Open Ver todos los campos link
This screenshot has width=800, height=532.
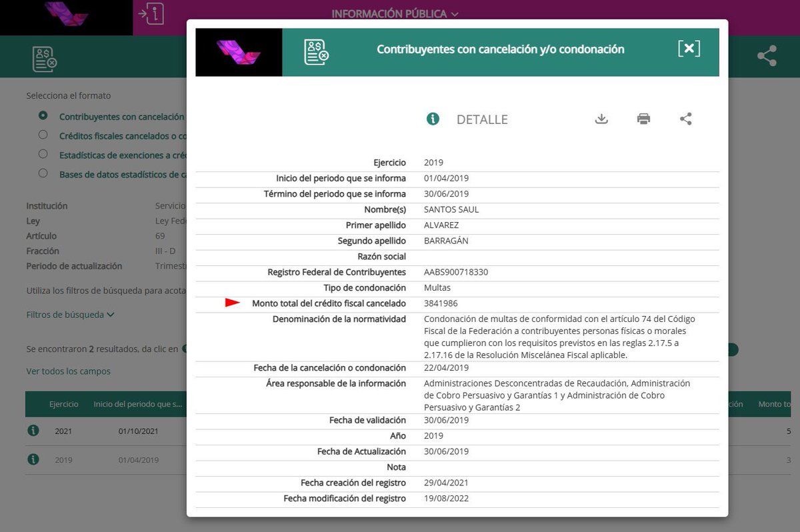click(69, 371)
